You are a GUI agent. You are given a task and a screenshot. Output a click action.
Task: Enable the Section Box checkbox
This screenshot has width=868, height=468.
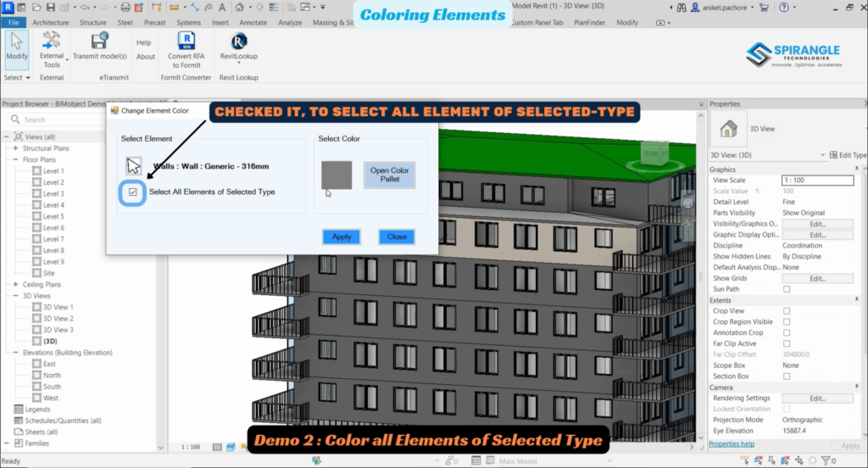tap(787, 376)
